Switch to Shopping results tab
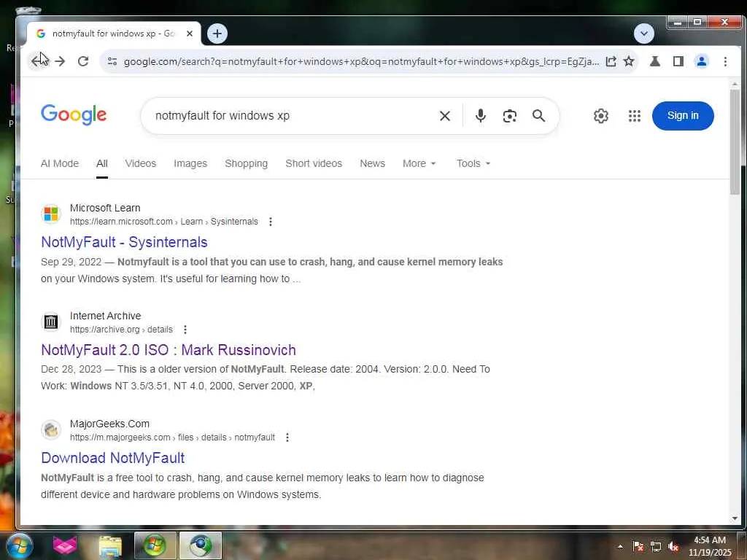 click(x=247, y=163)
